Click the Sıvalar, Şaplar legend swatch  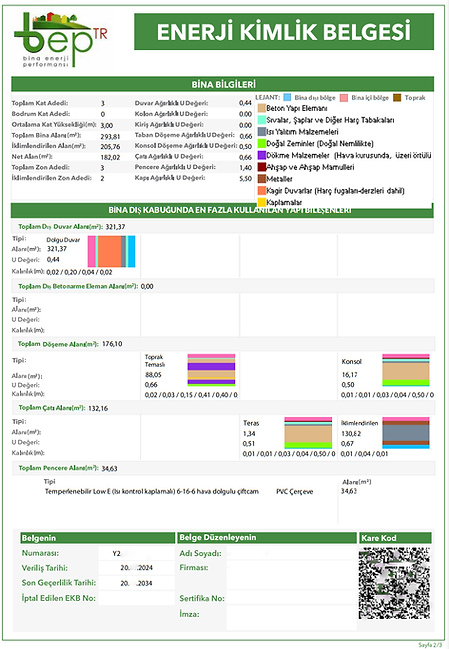point(262,120)
